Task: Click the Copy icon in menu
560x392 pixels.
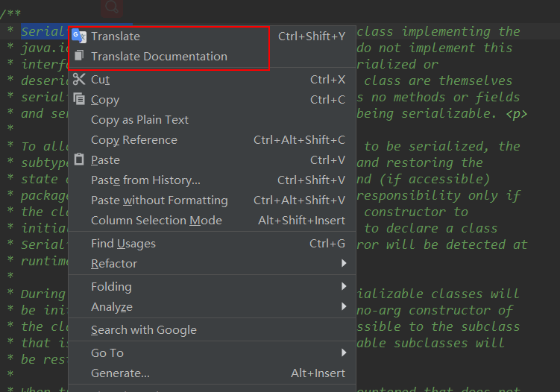Action: (79, 99)
